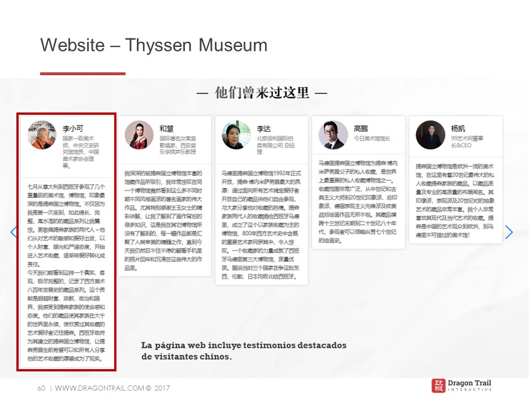Click the Dragon Trail Interactive logo

(461, 386)
